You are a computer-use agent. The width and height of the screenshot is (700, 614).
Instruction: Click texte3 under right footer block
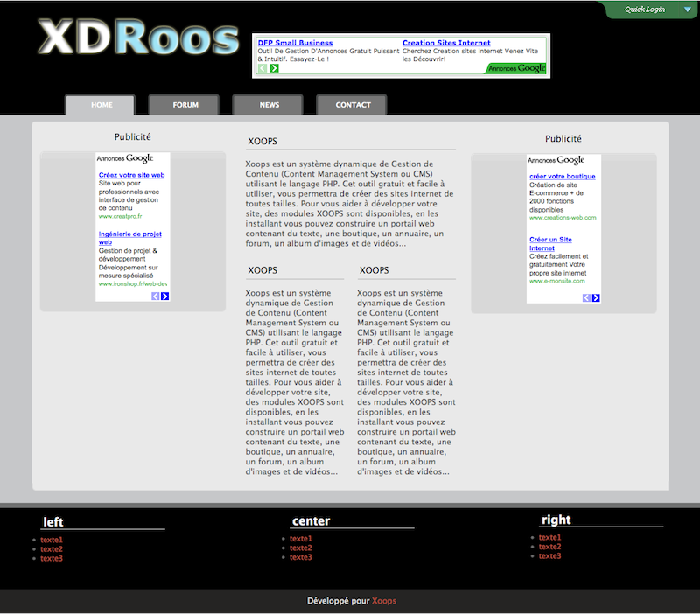(549, 556)
